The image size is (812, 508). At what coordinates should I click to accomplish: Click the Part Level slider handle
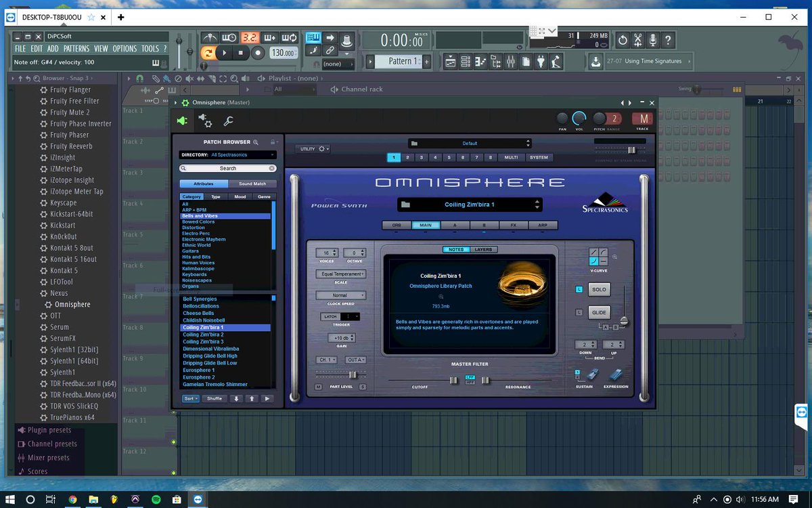[x=353, y=375]
